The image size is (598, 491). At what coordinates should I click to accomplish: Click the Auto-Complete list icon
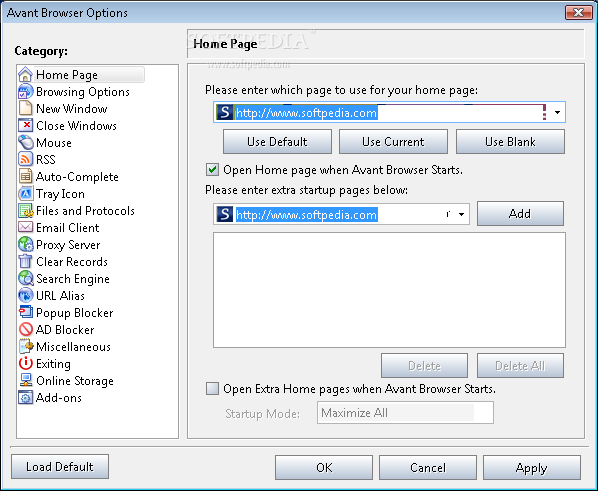click(x=26, y=176)
